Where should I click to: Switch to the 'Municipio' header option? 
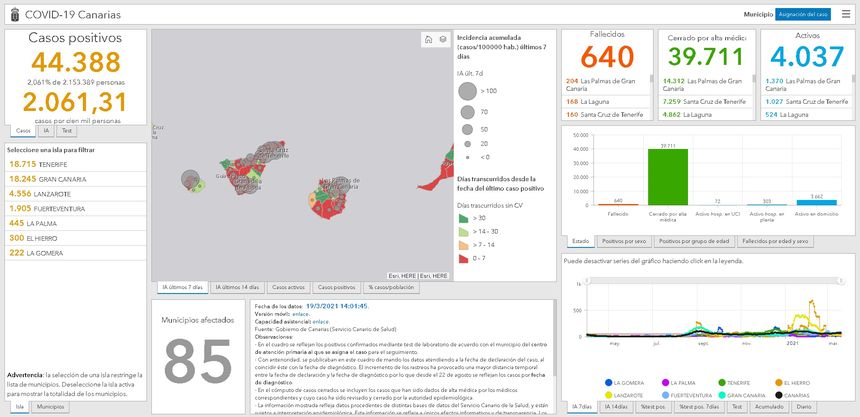pyautogui.click(x=758, y=14)
